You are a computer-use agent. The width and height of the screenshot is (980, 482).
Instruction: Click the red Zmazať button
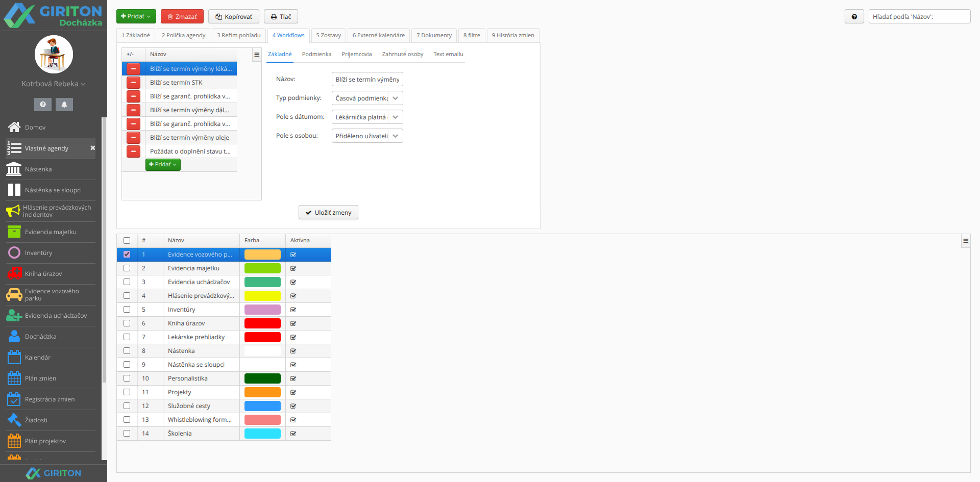[x=182, y=16]
